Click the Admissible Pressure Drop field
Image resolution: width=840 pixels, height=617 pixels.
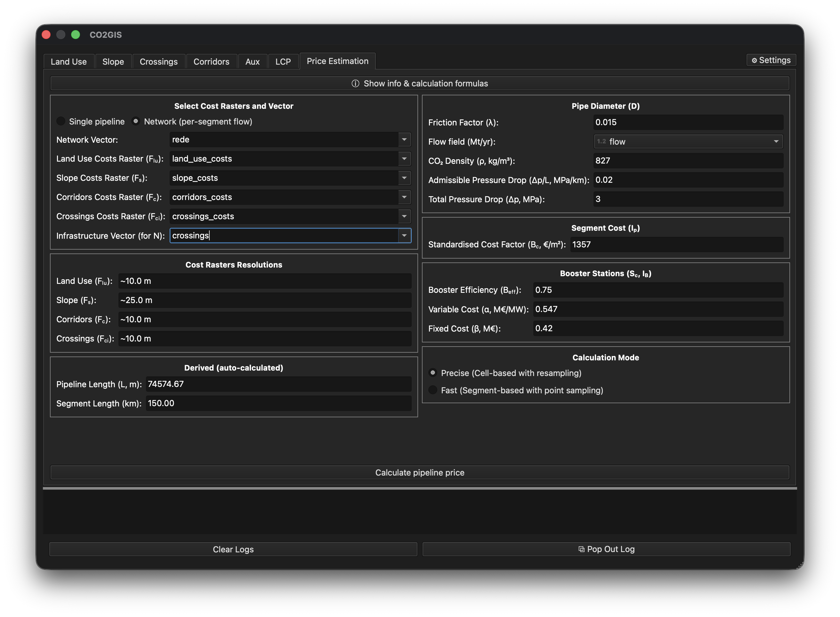click(688, 180)
